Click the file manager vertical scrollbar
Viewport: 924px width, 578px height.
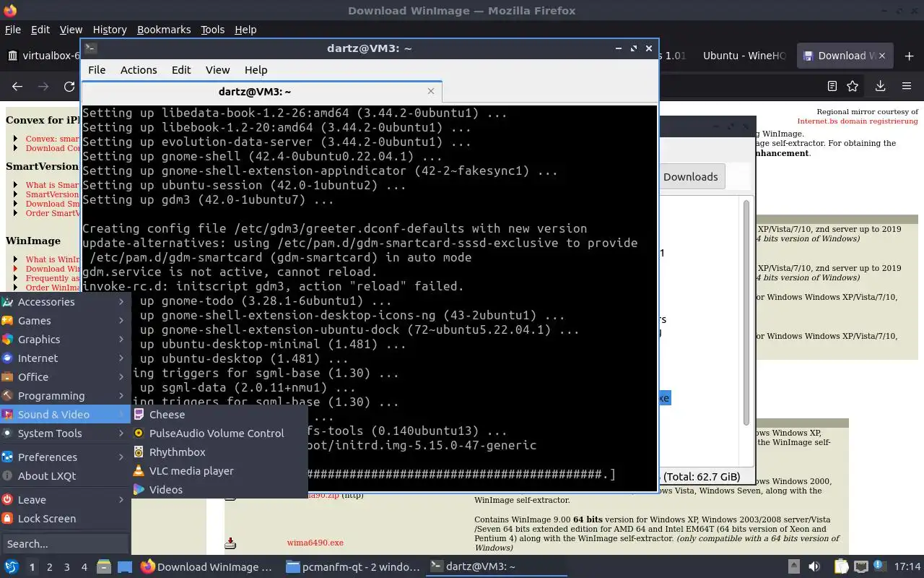click(746, 311)
